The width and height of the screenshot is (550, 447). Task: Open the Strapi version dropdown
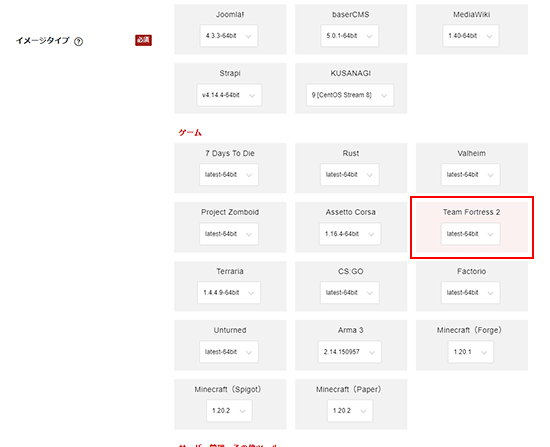click(229, 95)
